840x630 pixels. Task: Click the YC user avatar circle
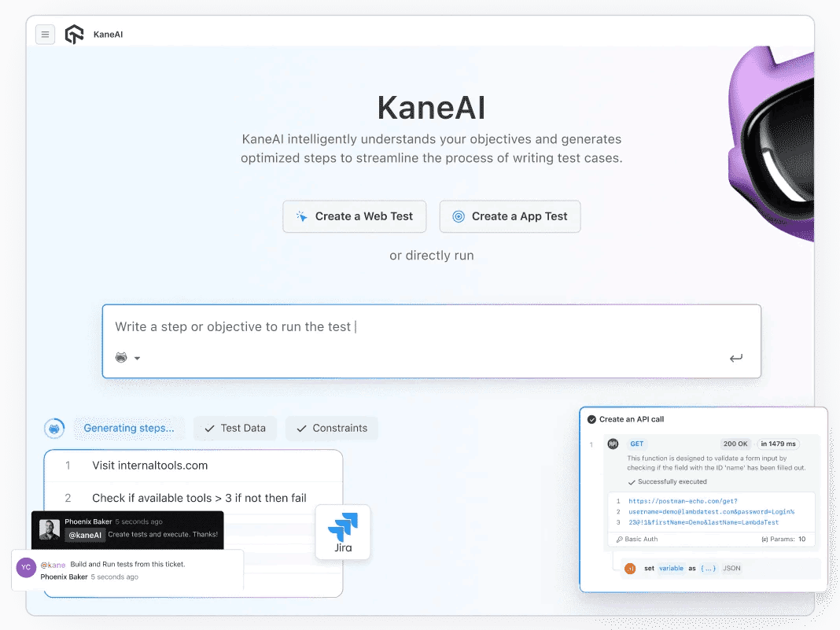[x=26, y=569]
